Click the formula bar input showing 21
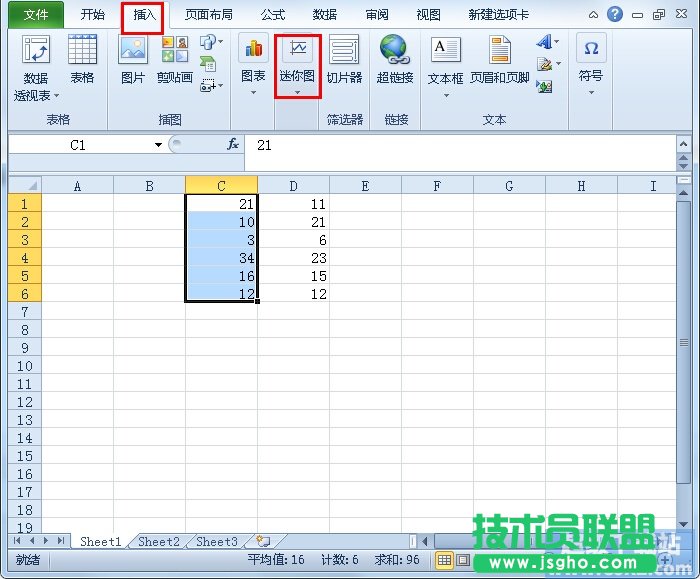700x579 pixels. point(460,152)
